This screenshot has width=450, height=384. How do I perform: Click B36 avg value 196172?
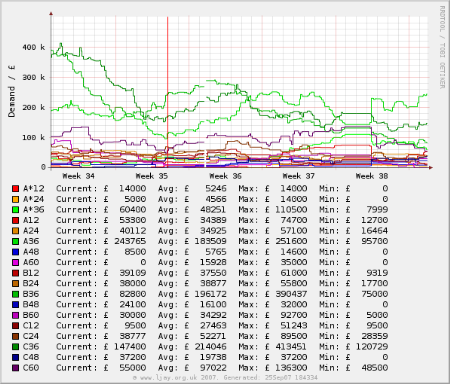click(211, 294)
